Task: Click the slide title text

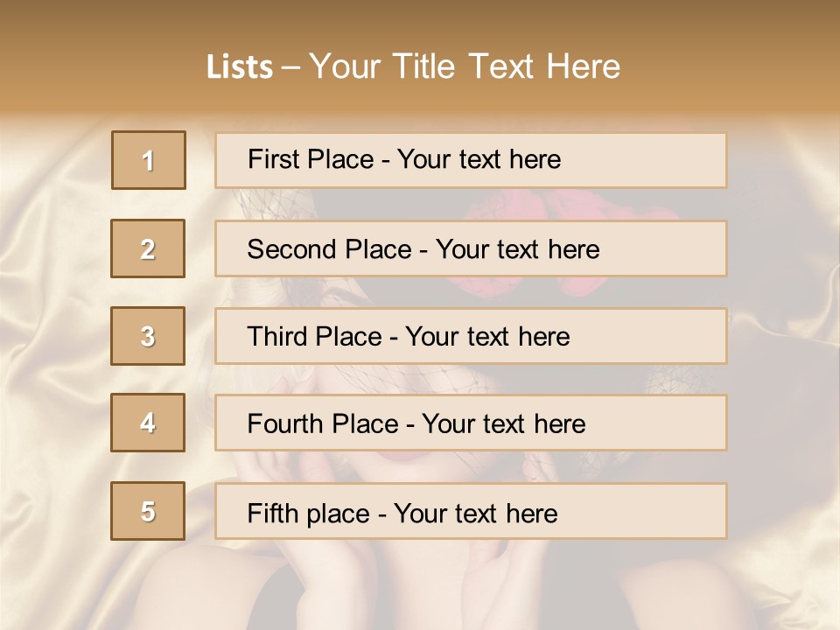Action: point(414,66)
